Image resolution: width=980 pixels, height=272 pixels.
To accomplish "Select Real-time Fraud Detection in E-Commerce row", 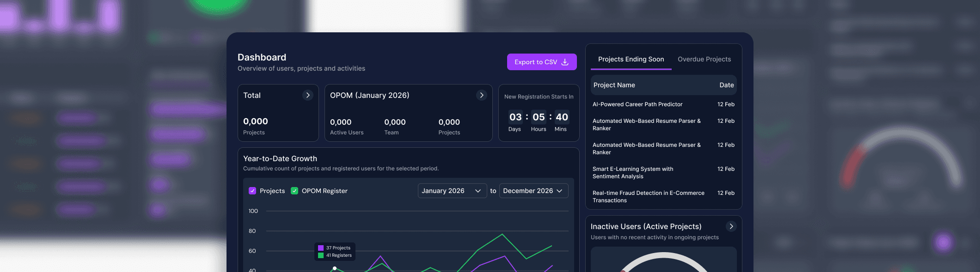I will pyautogui.click(x=663, y=197).
